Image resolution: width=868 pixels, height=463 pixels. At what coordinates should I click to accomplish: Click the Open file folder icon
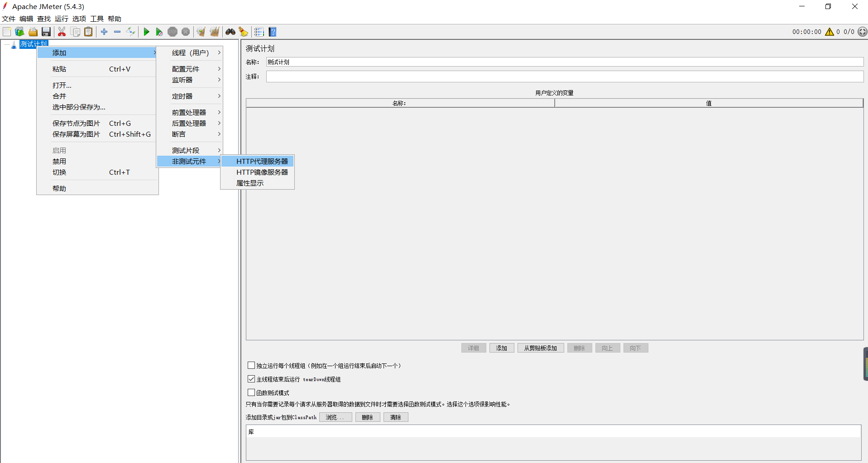(33, 32)
